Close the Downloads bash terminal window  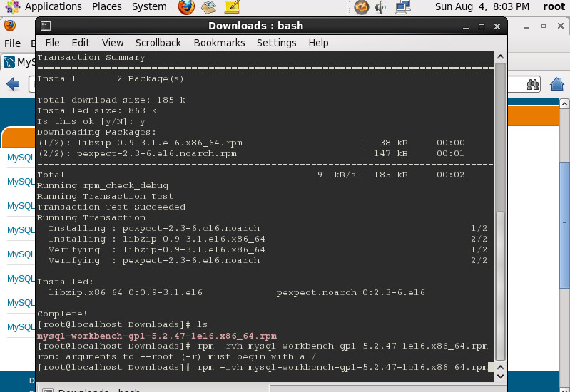(x=497, y=26)
